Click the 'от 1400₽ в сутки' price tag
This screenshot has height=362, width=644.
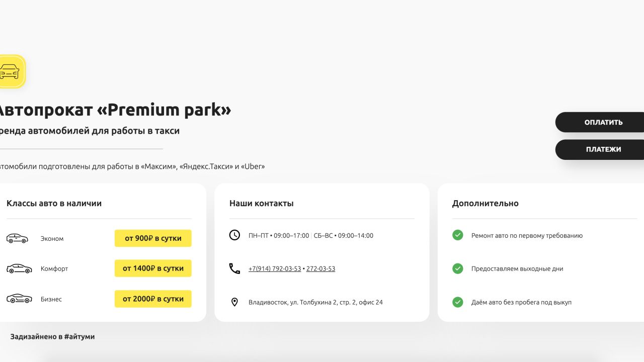coord(153,268)
